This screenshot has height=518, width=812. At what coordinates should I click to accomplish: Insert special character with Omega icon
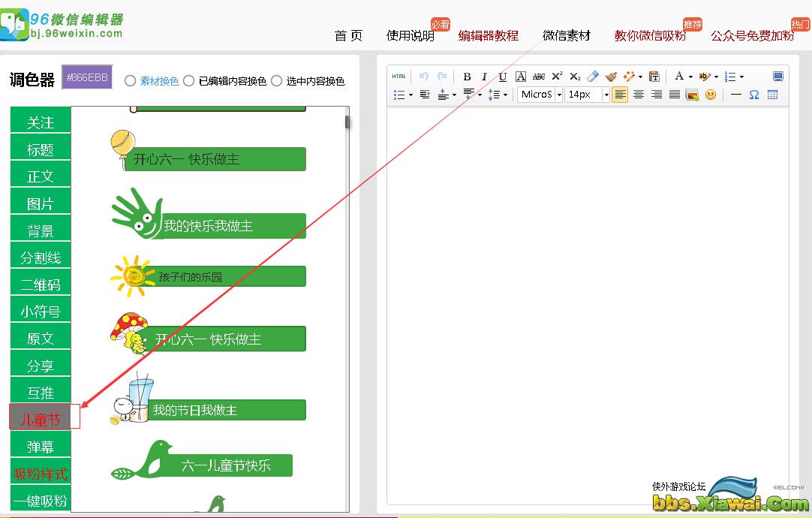(754, 95)
